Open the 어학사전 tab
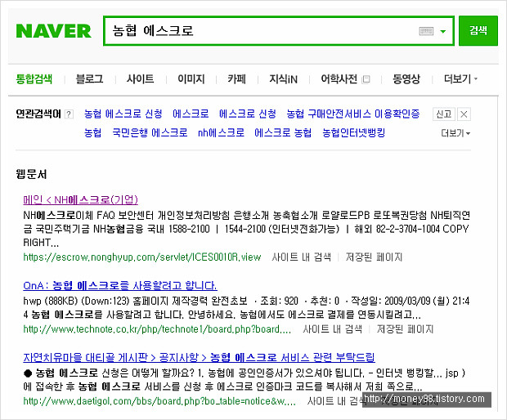 [x=339, y=79]
